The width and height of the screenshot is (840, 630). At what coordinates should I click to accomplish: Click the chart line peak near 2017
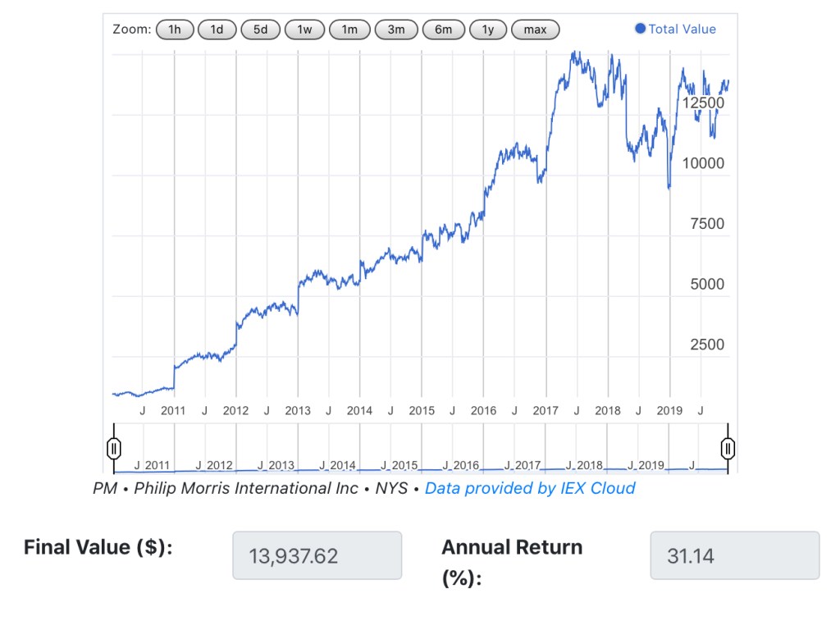[x=575, y=54]
